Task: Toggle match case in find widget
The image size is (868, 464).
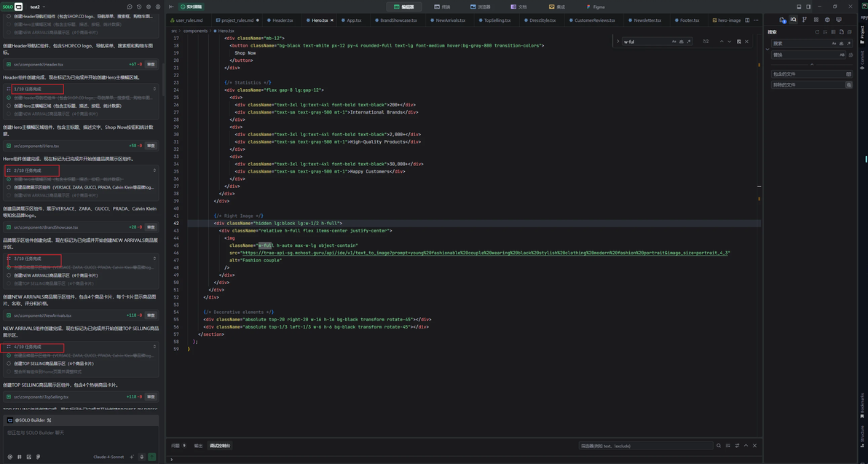Action: click(x=674, y=42)
